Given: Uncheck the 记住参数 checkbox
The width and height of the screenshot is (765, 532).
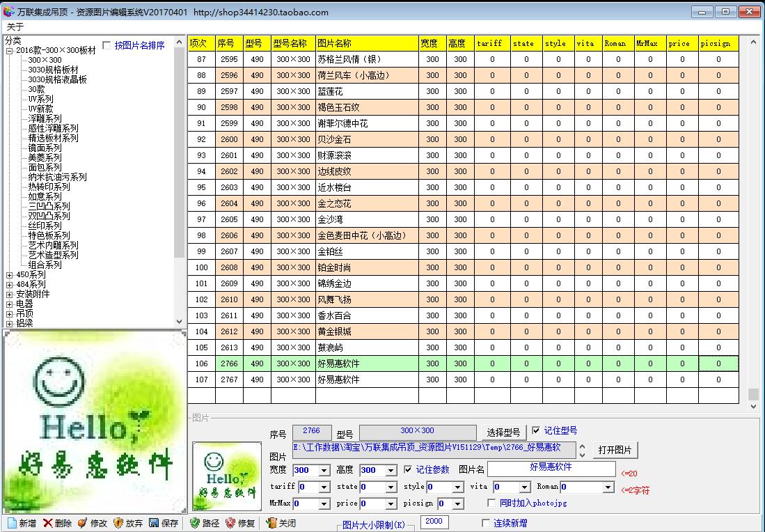Looking at the screenshot, I should [408, 469].
